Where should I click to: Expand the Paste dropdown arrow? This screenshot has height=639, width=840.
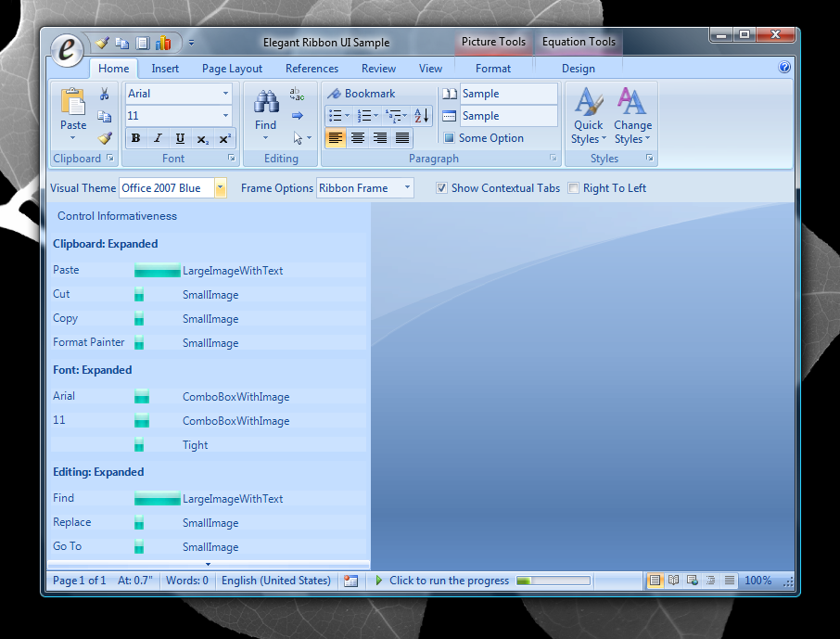click(x=73, y=138)
